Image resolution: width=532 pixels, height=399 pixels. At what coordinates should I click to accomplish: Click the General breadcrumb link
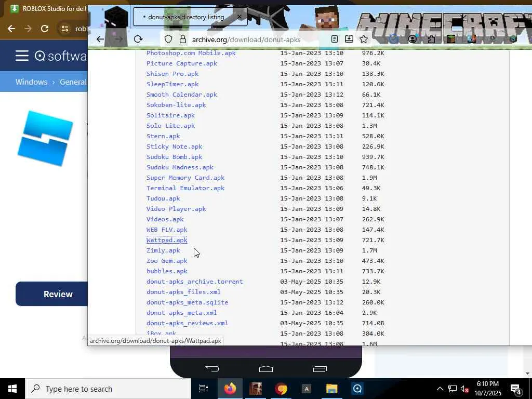73,82
